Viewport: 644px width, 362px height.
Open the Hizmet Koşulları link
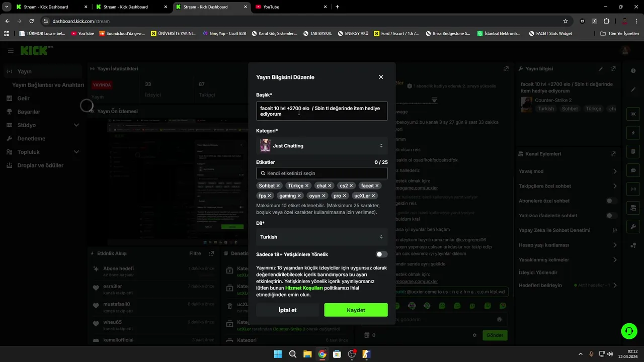[304, 288]
